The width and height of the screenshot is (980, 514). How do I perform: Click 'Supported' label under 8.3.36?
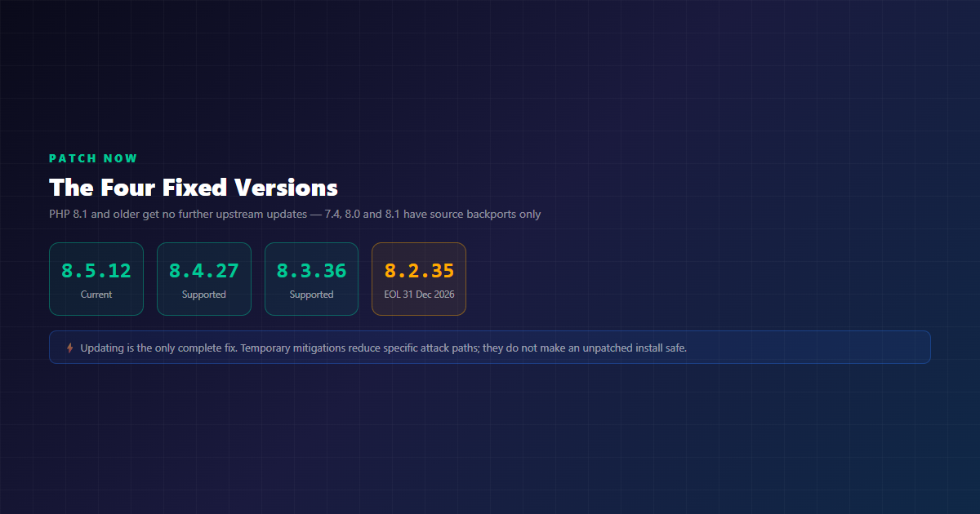click(312, 295)
